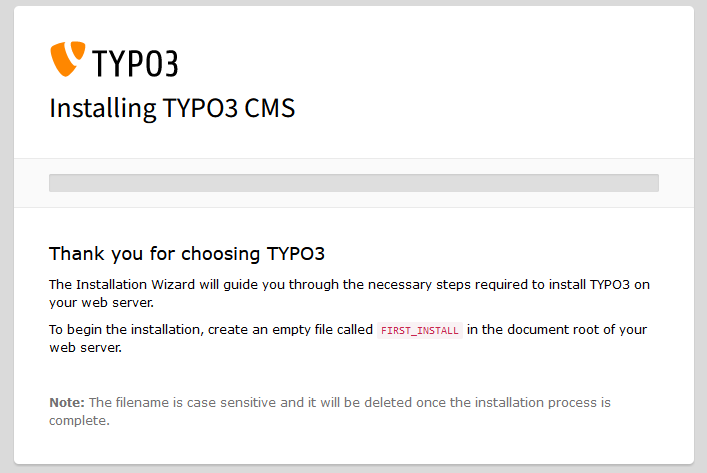Image resolution: width=707 pixels, height=473 pixels.
Task: Click the right end of the progress bar
Action: [x=654, y=182]
